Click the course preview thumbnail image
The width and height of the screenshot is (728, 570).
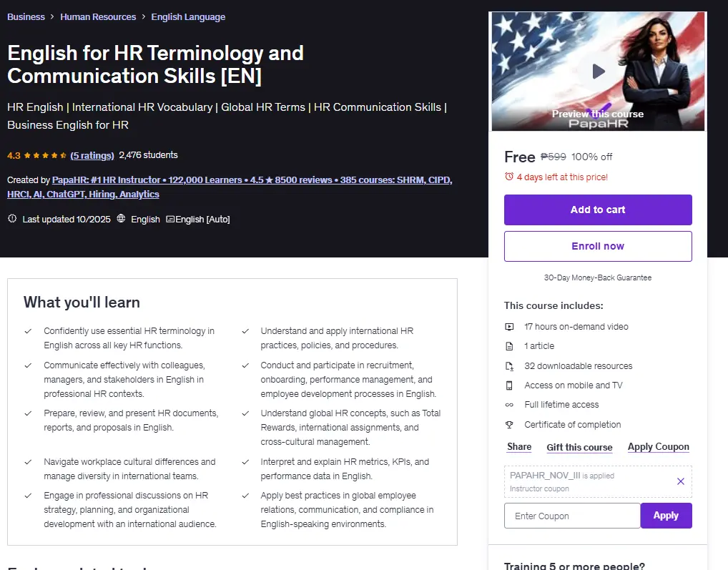coord(598,71)
